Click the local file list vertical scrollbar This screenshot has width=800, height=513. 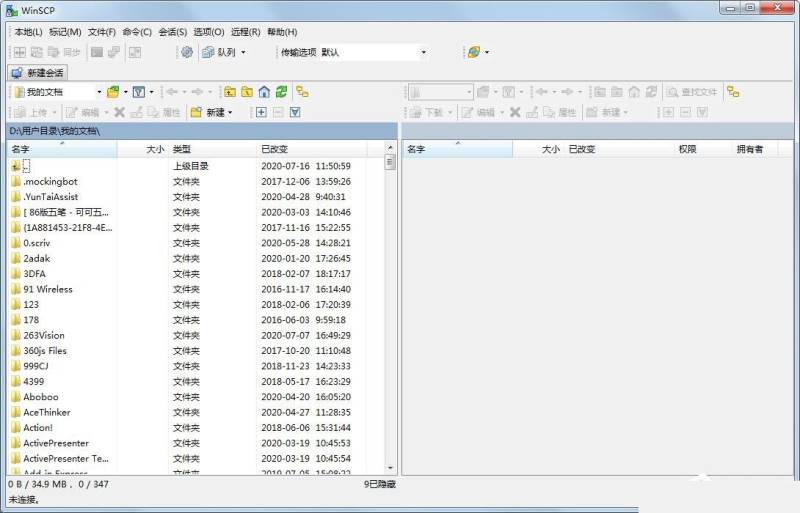tap(390, 300)
